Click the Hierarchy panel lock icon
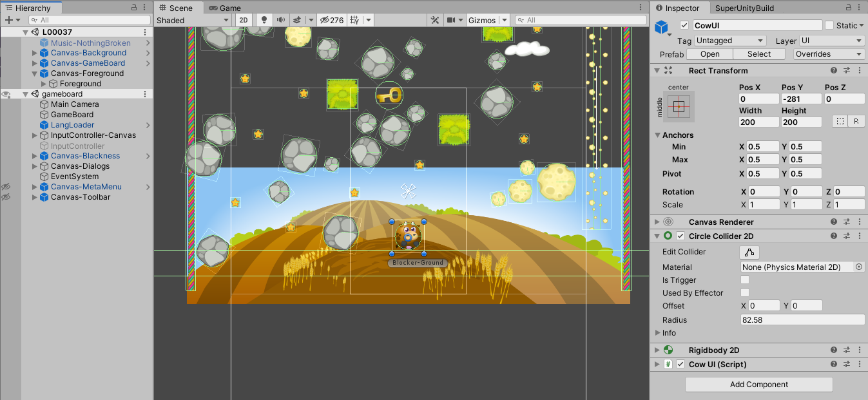The height and width of the screenshot is (400, 868). pos(134,7)
